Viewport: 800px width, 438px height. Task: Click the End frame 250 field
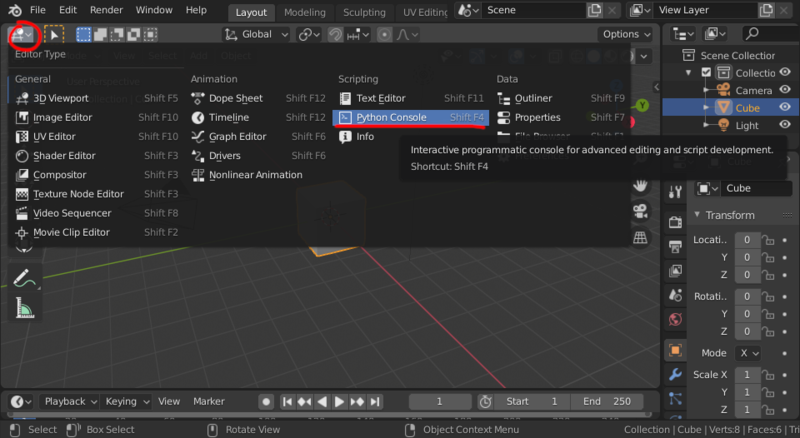point(607,402)
